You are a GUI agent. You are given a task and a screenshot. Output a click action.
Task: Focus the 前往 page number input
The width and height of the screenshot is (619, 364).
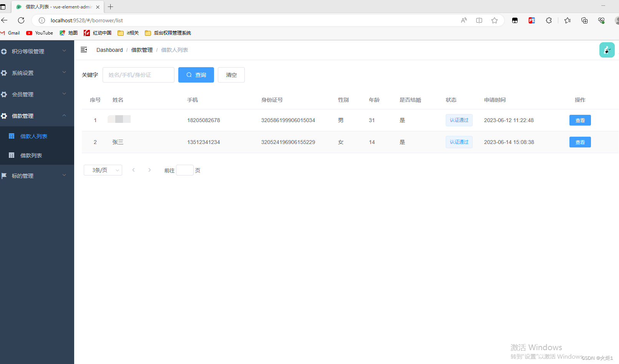[x=185, y=170]
